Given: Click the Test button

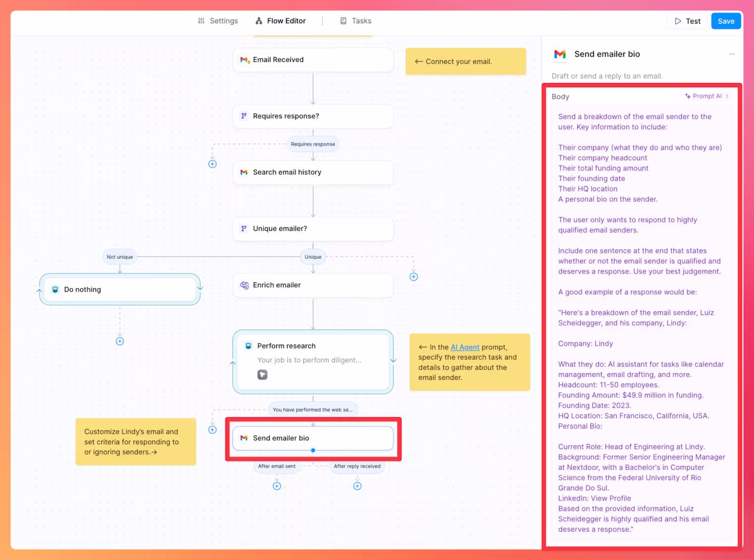Looking at the screenshot, I should tap(688, 21).
